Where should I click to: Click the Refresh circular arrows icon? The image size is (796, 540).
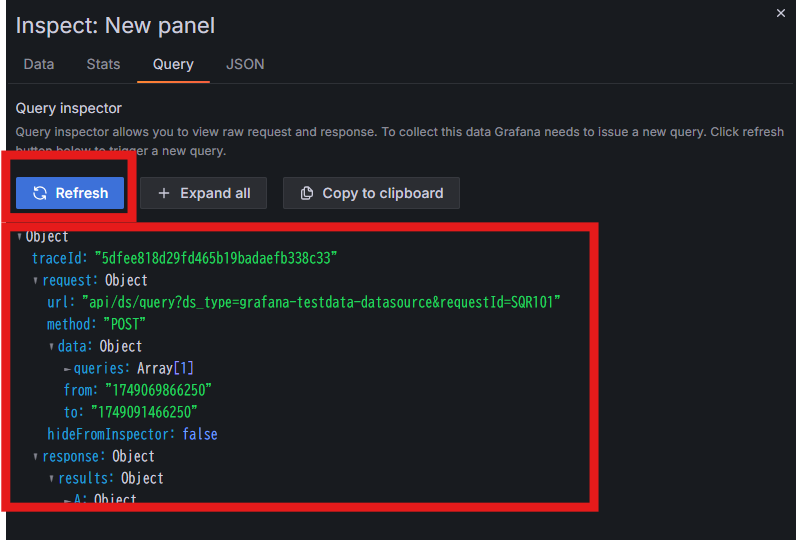[x=40, y=193]
